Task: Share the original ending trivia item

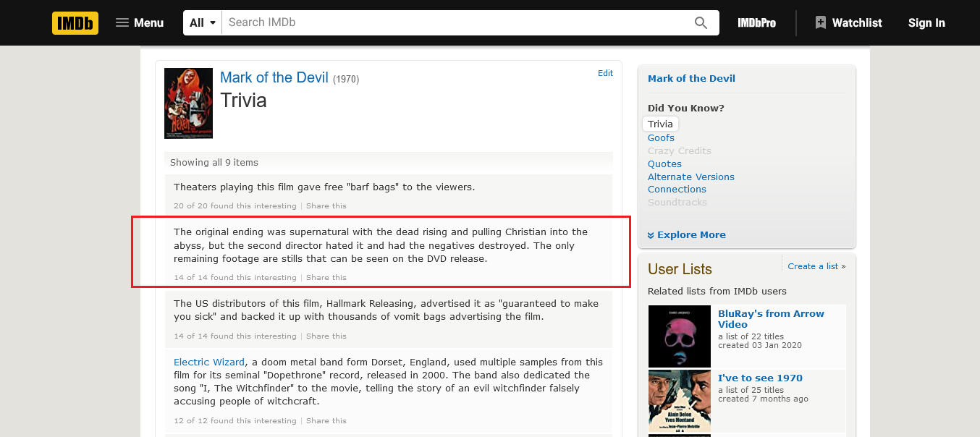Action: pos(326,278)
